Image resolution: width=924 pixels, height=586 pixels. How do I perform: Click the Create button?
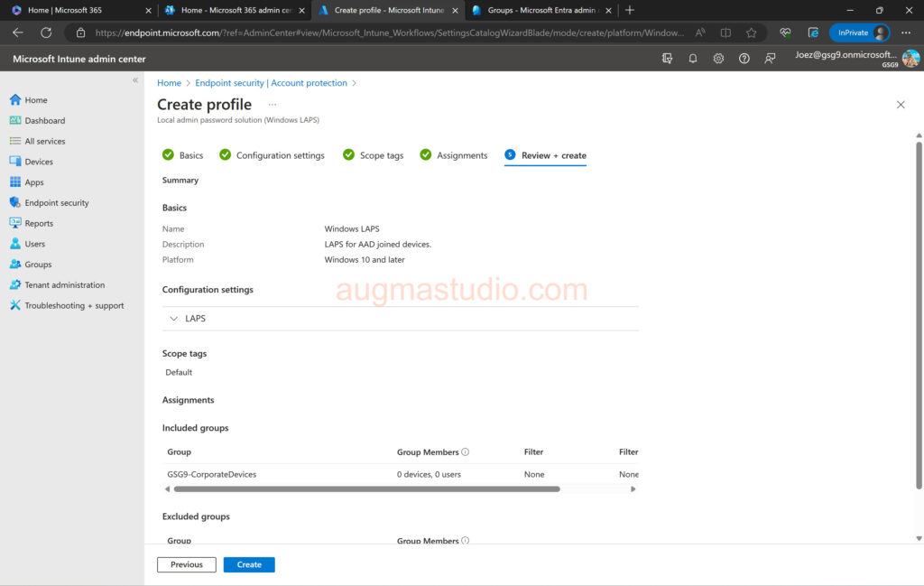click(249, 565)
